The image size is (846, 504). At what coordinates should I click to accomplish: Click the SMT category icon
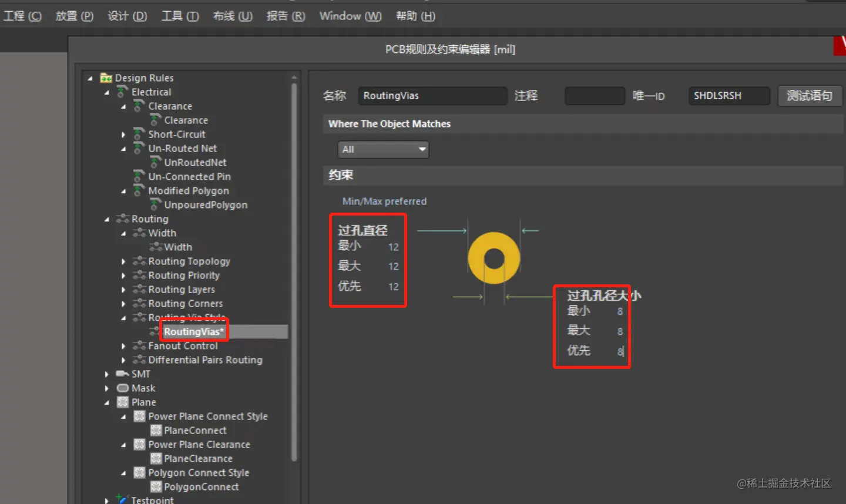123,374
